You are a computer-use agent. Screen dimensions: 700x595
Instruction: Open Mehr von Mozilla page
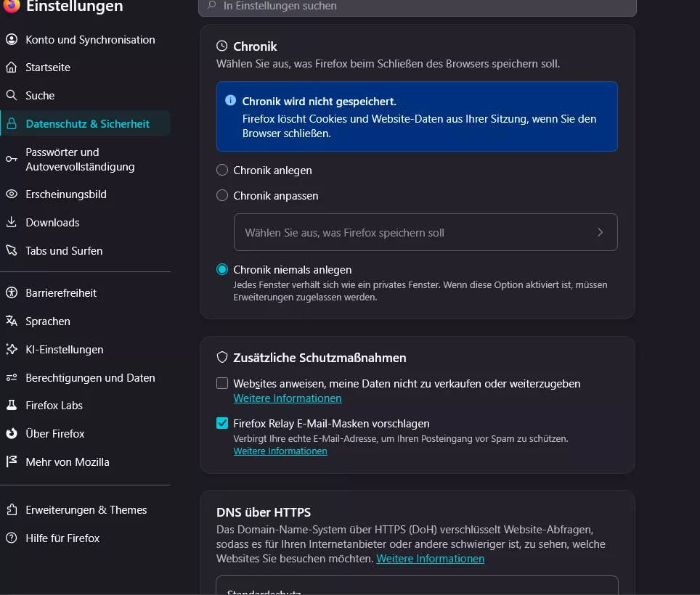point(85,462)
